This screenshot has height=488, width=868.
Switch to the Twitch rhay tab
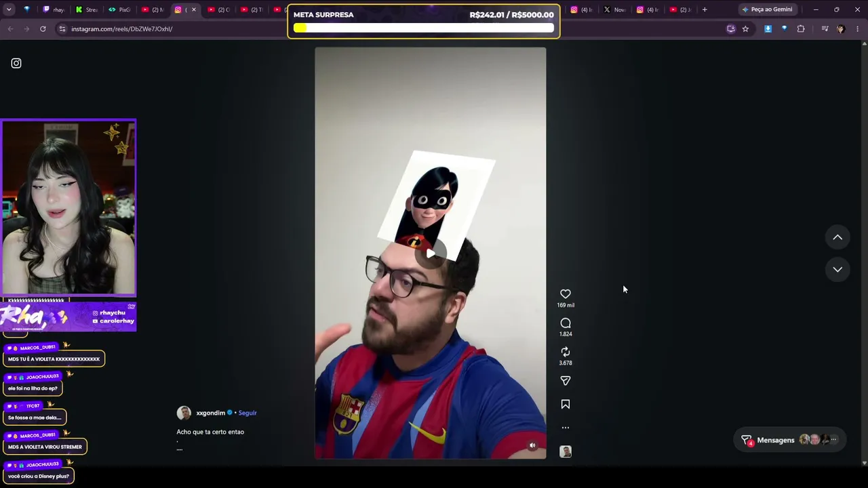[x=54, y=9]
